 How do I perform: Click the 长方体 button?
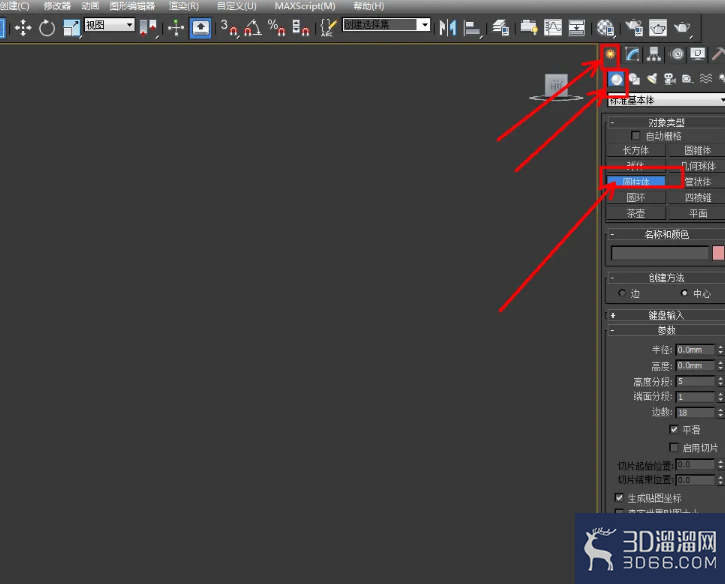(x=636, y=150)
